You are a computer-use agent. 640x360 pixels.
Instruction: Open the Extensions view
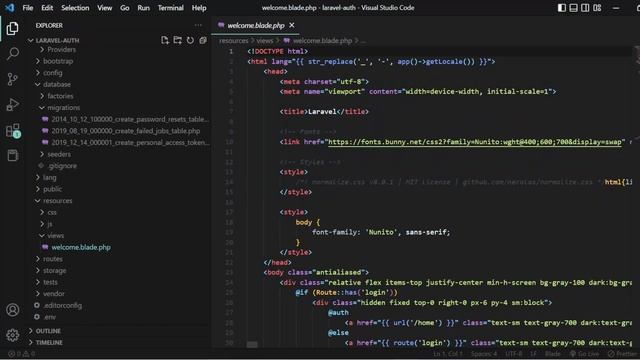[13, 131]
